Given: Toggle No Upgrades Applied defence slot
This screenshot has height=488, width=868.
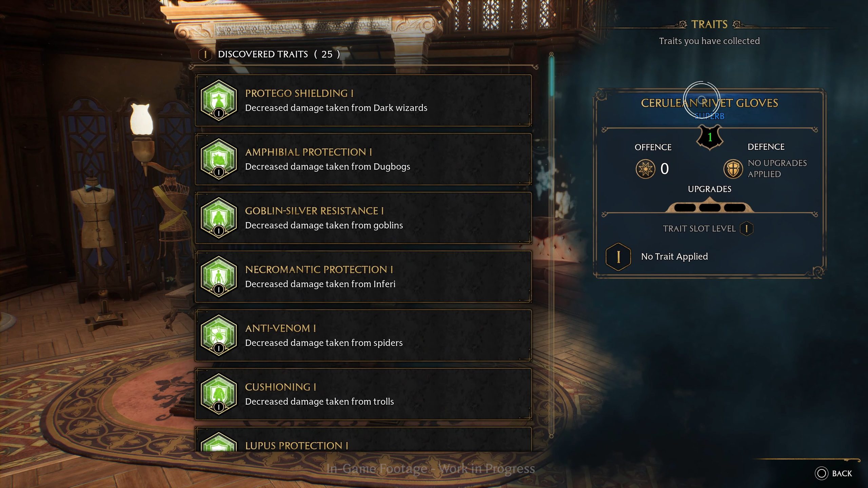Looking at the screenshot, I should point(732,168).
